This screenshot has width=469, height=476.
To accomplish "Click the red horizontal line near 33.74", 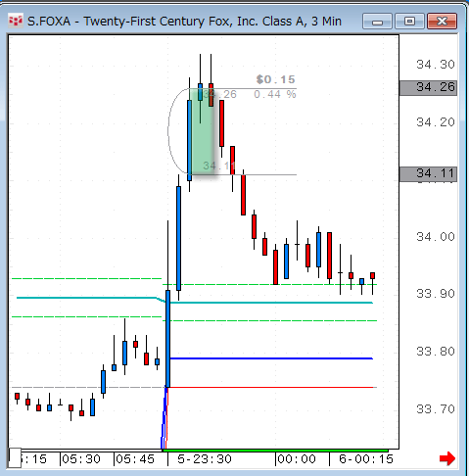I will tap(271, 387).
